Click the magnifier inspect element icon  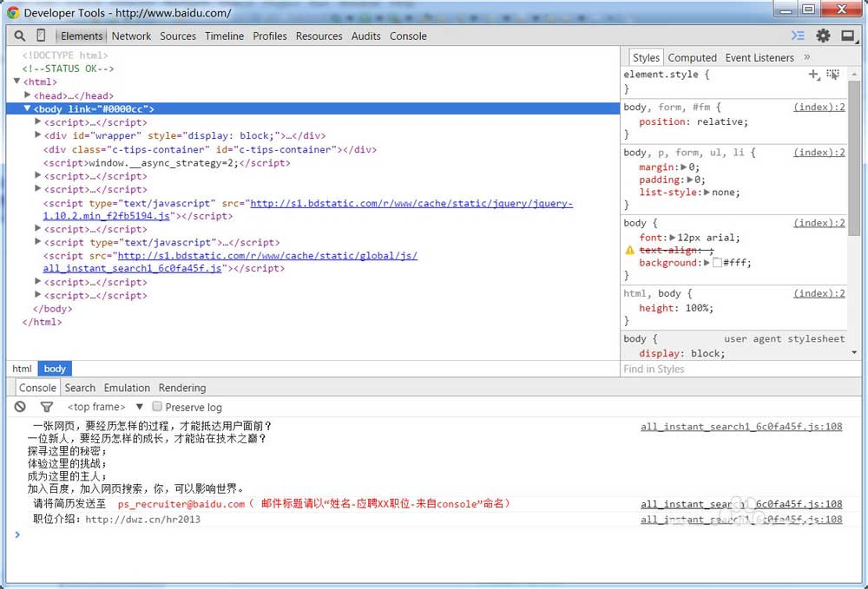point(19,36)
